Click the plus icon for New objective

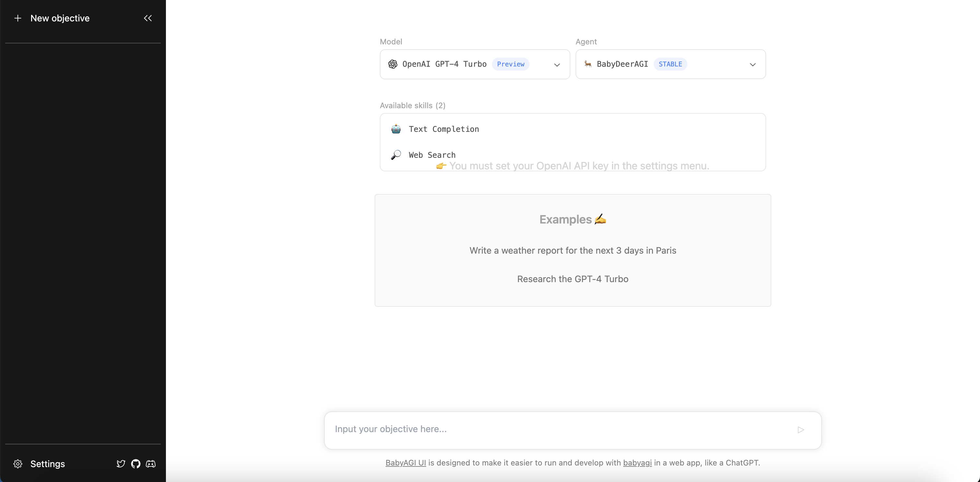(17, 18)
